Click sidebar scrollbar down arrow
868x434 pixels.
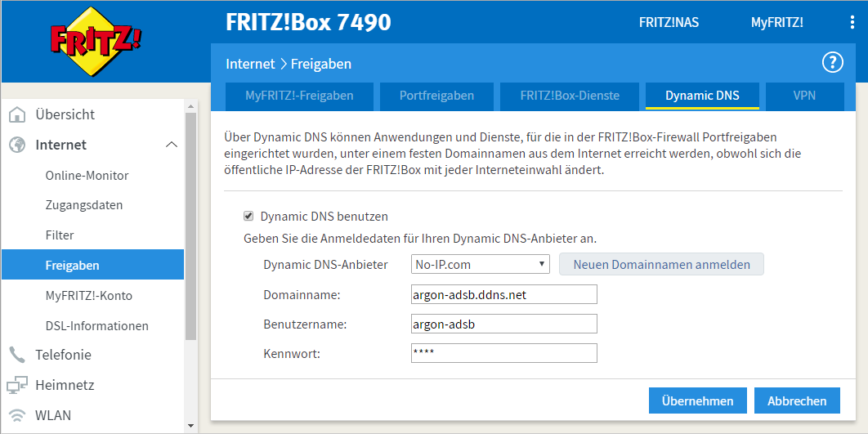pyautogui.click(x=191, y=426)
